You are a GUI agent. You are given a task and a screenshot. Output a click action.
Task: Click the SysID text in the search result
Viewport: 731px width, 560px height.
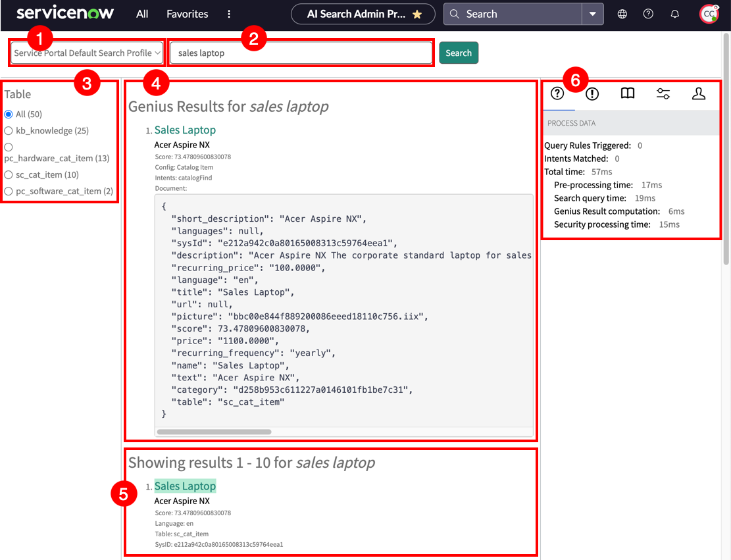219,544
